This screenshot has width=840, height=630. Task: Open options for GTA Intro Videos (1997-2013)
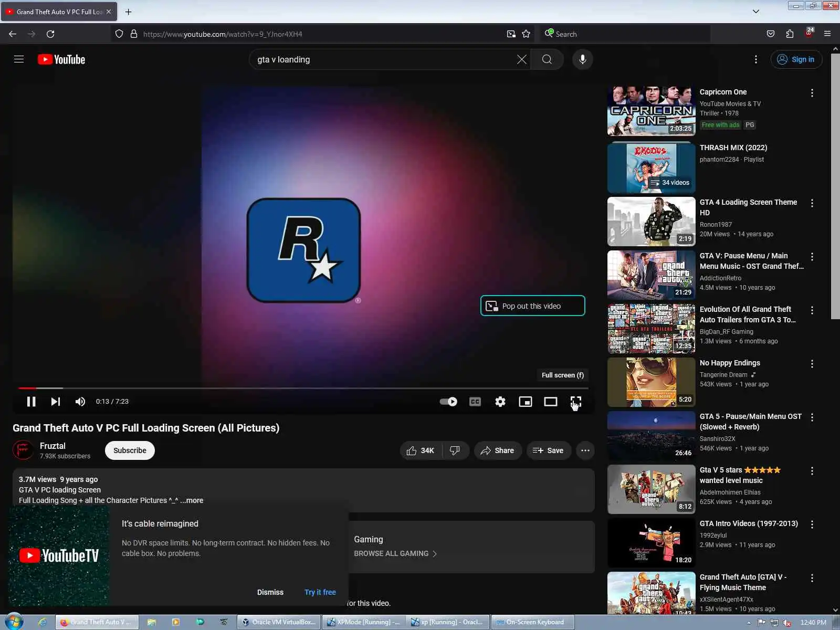(x=812, y=524)
